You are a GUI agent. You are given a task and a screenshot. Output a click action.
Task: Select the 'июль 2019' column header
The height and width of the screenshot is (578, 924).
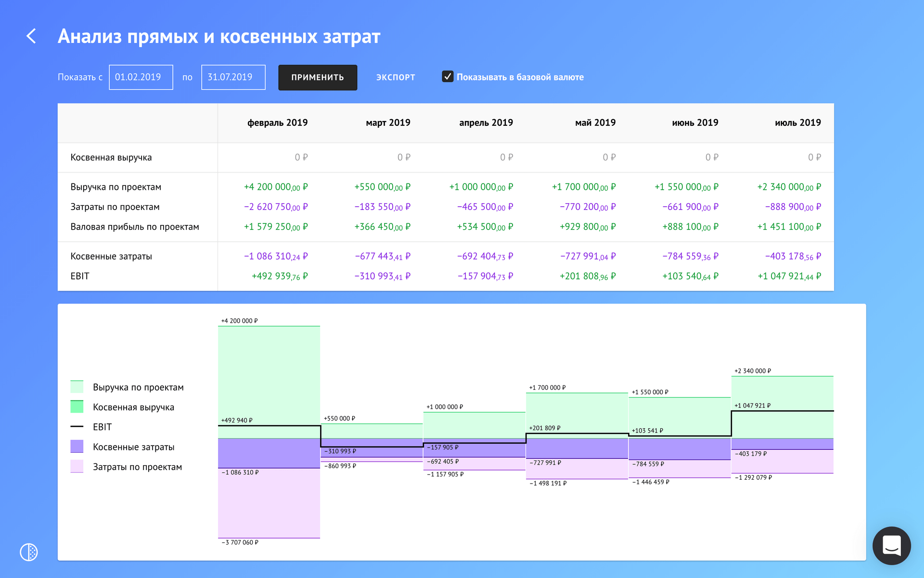pos(798,123)
